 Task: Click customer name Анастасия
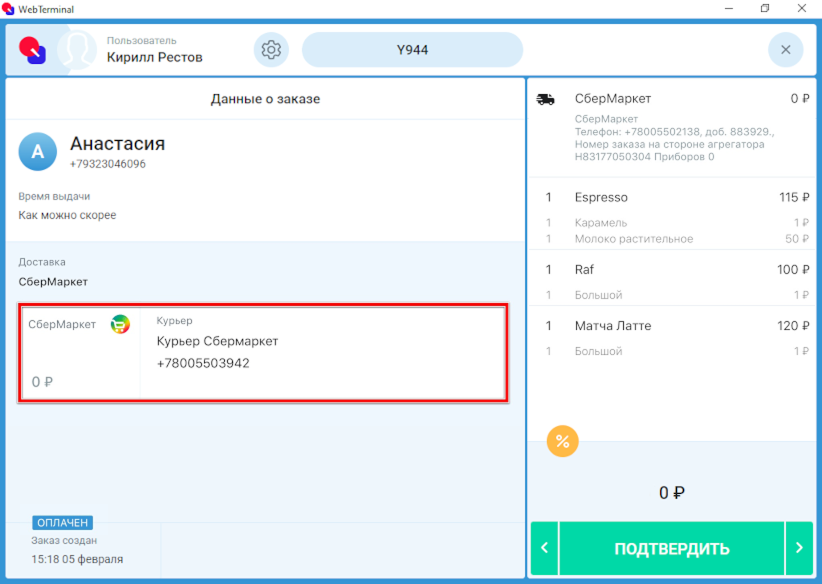117,144
